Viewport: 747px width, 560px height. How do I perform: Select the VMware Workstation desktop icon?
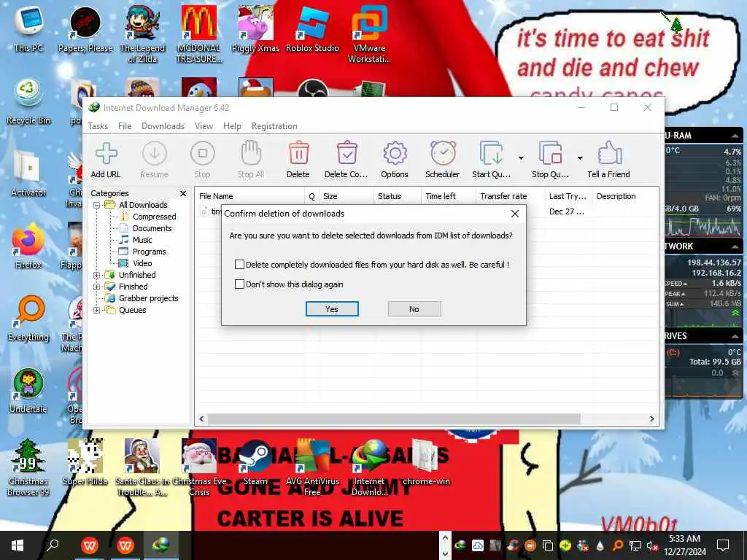point(369,32)
